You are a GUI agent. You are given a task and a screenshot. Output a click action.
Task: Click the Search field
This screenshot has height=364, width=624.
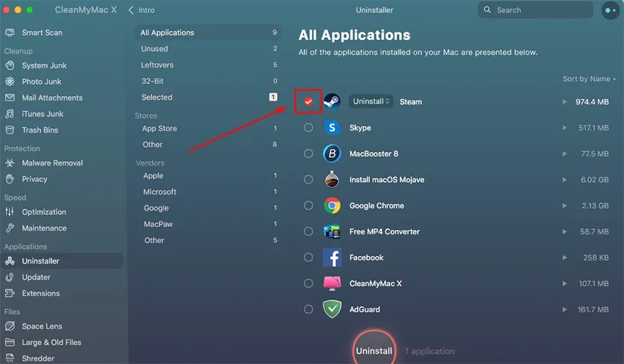coord(536,10)
